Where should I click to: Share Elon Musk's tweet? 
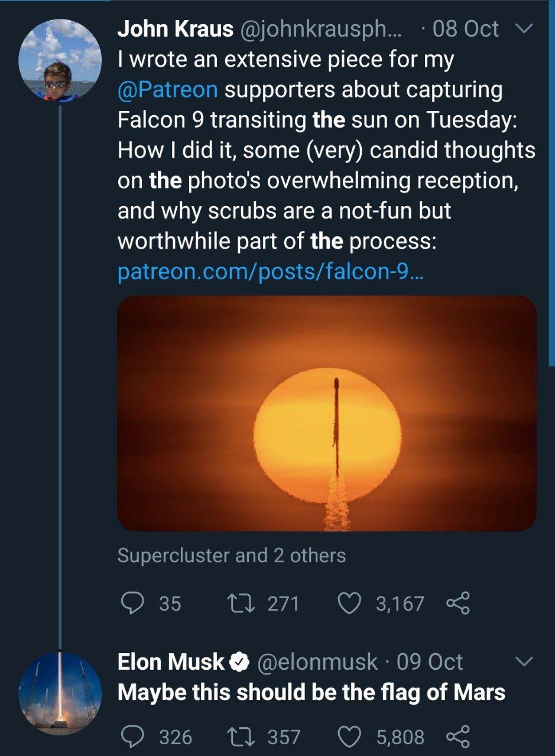click(x=457, y=737)
